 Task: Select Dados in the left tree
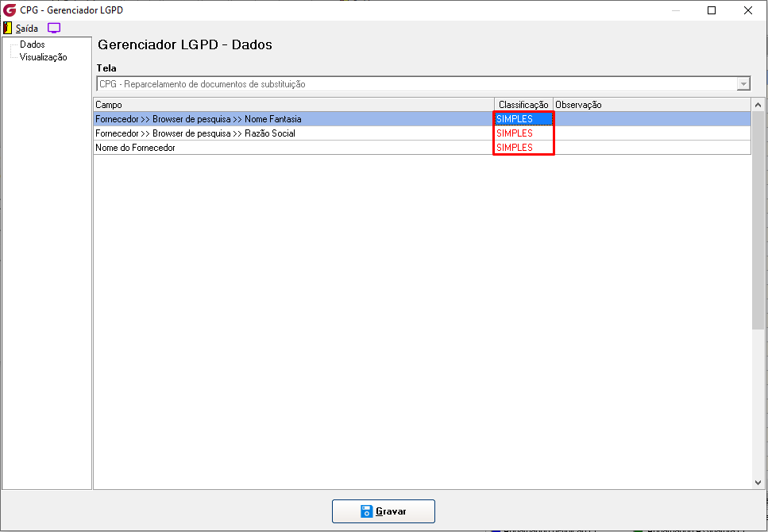pos(33,44)
